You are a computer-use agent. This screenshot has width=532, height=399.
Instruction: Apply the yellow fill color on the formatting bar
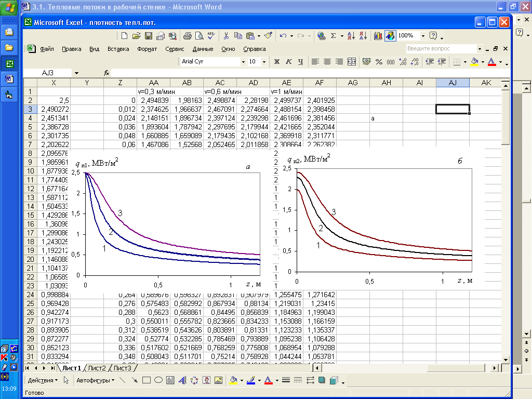[474, 61]
